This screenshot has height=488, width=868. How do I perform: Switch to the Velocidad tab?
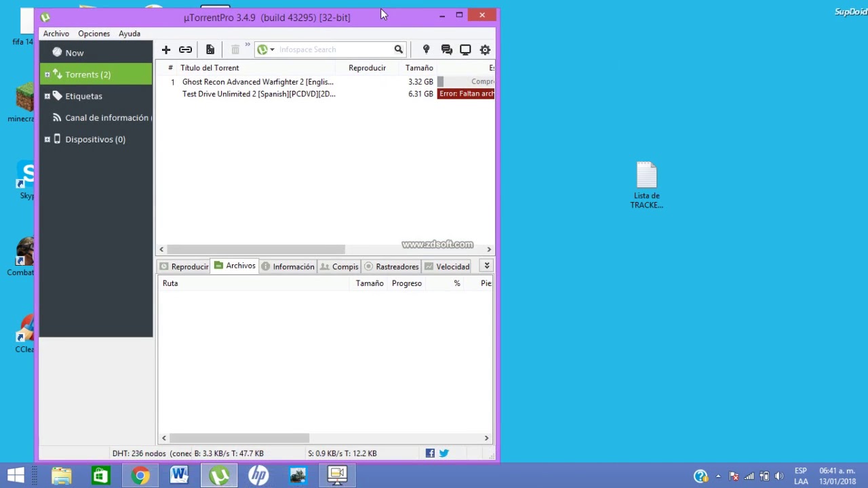click(447, 266)
